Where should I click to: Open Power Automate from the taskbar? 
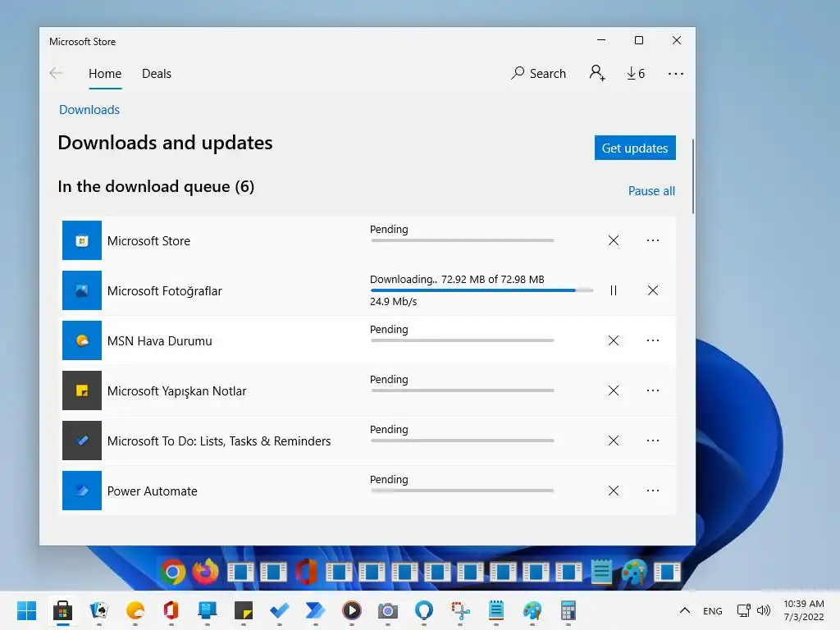pyautogui.click(x=315, y=610)
